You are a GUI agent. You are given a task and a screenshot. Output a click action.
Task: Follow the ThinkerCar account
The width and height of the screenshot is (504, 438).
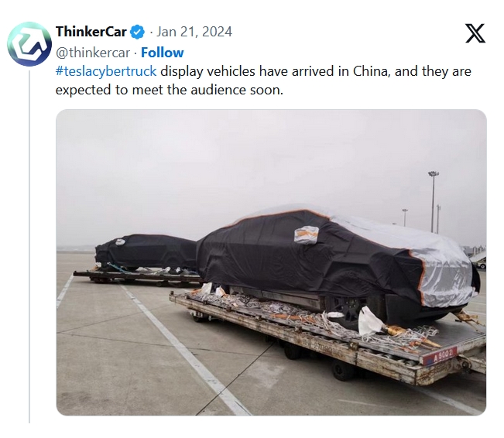(x=163, y=53)
